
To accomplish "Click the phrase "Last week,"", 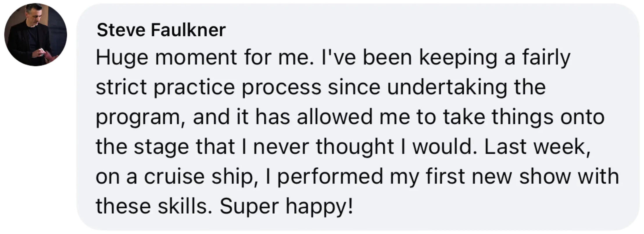I will click(537, 147).
